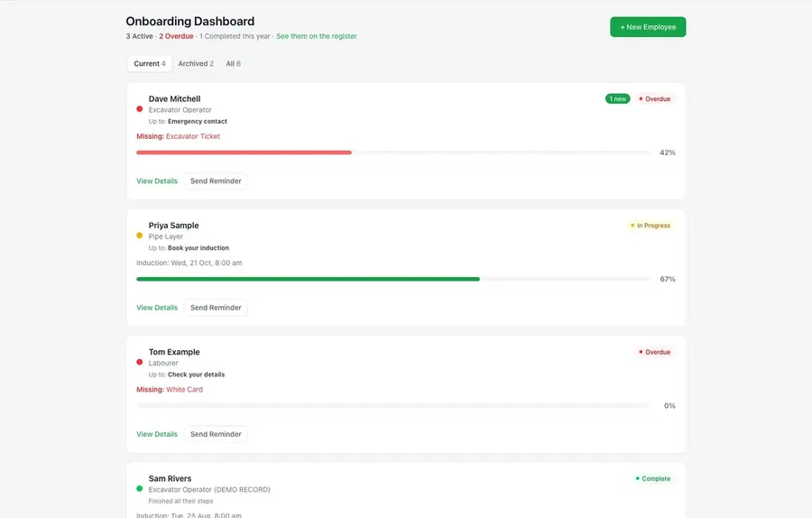The height and width of the screenshot is (518, 812).
Task: Open View Details for Tom Example
Action: pyautogui.click(x=157, y=434)
